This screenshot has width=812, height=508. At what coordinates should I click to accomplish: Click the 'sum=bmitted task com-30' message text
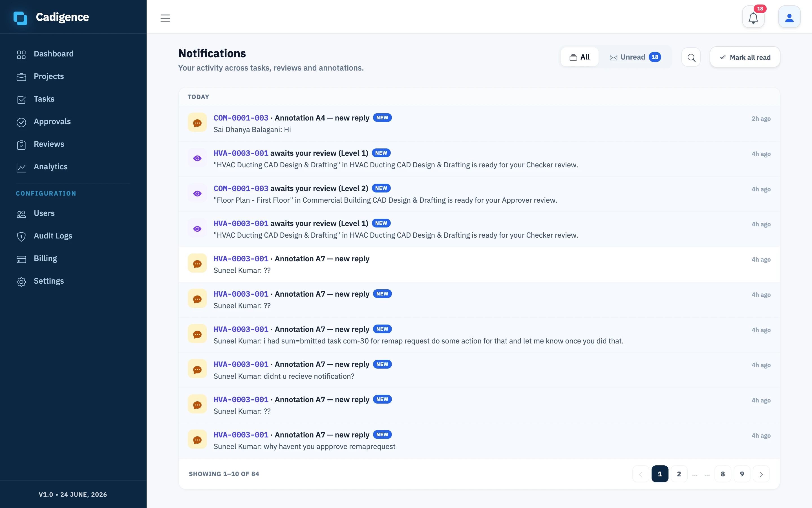(418, 341)
